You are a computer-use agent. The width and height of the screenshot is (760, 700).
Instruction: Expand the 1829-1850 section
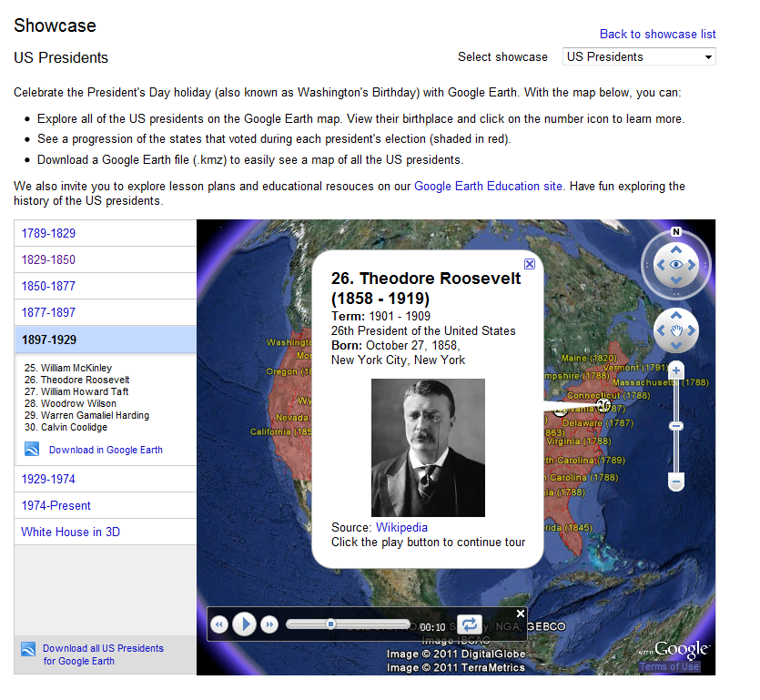(106, 259)
